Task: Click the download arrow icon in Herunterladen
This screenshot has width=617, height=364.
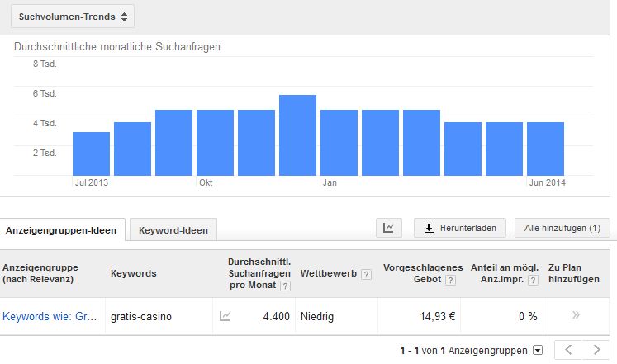Action: 429,228
